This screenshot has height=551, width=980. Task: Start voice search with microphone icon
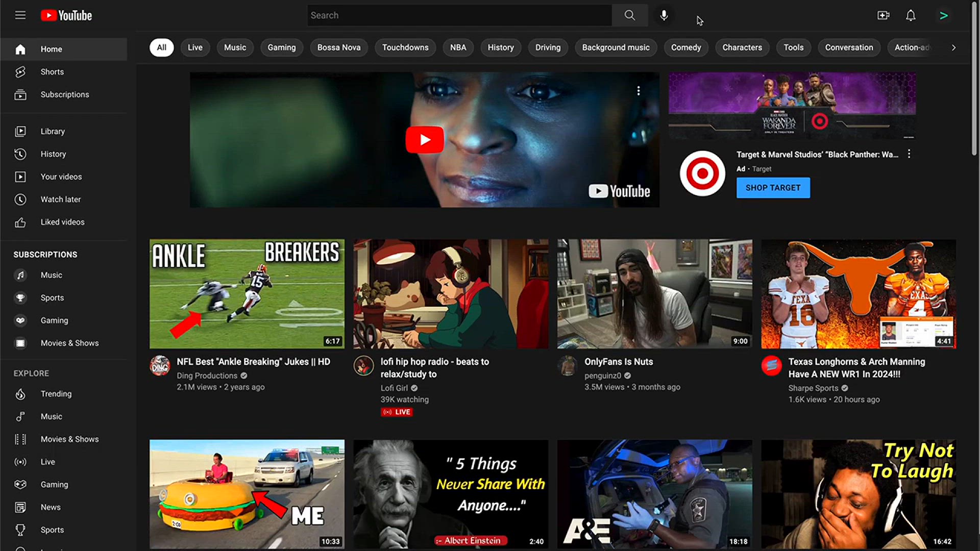(x=664, y=15)
